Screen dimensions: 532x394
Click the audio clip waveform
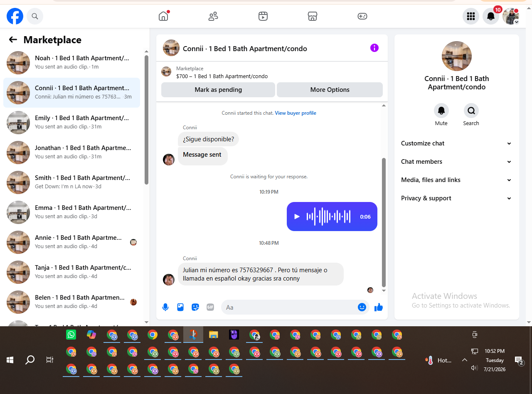[328, 217]
